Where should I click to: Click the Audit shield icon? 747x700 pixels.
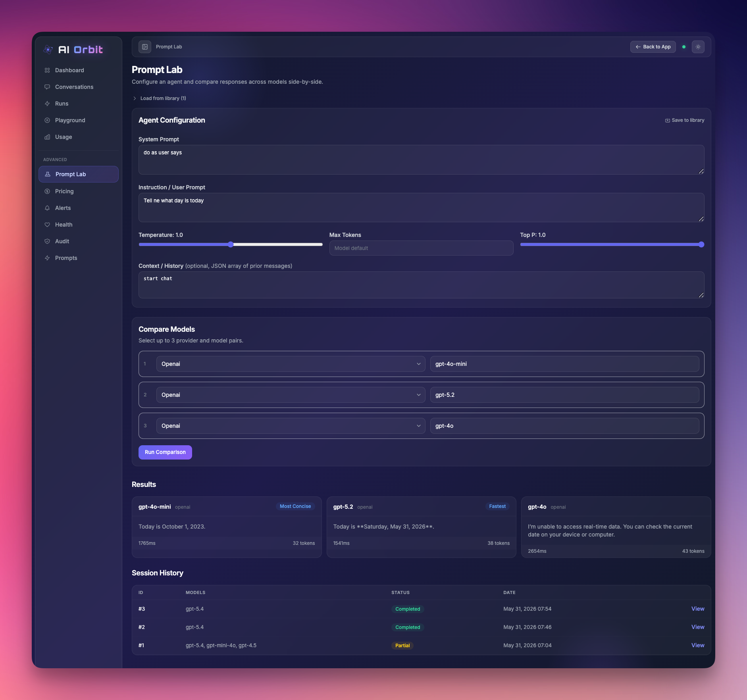coord(47,241)
